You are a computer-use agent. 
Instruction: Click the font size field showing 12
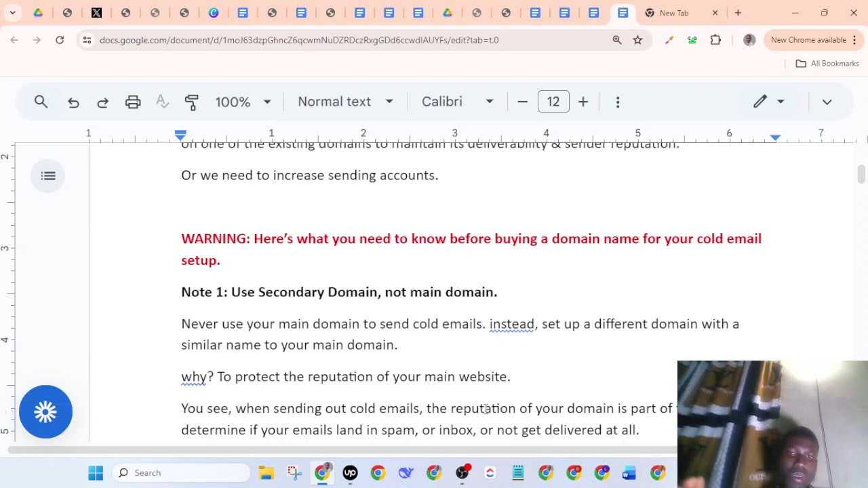[x=553, y=102]
